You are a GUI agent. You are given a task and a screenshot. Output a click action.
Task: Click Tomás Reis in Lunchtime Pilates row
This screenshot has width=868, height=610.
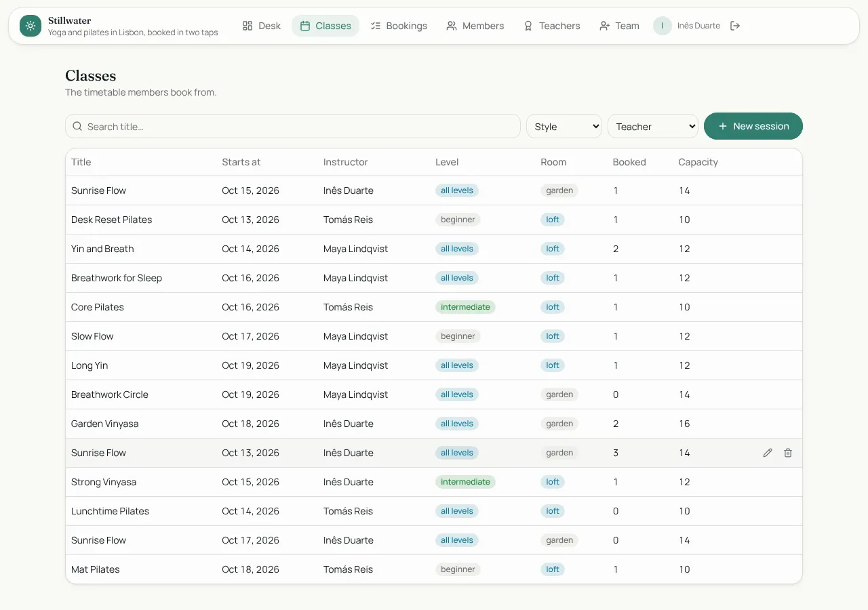click(348, 511)
